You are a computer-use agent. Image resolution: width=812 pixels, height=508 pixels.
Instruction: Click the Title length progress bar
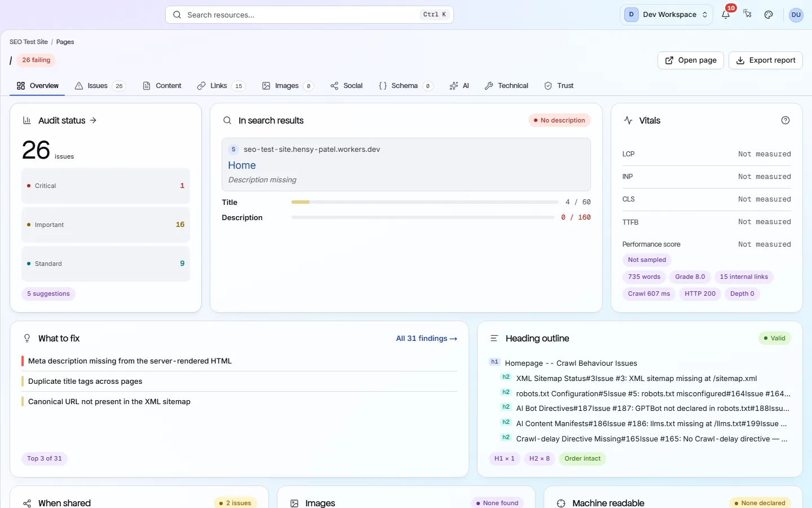[x=425, y=202]
